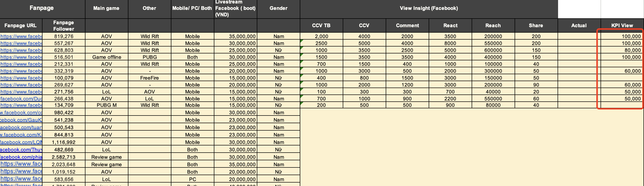Select the Reach column header
The height and width of the screenshot is (186, 644).
point(493,25)
